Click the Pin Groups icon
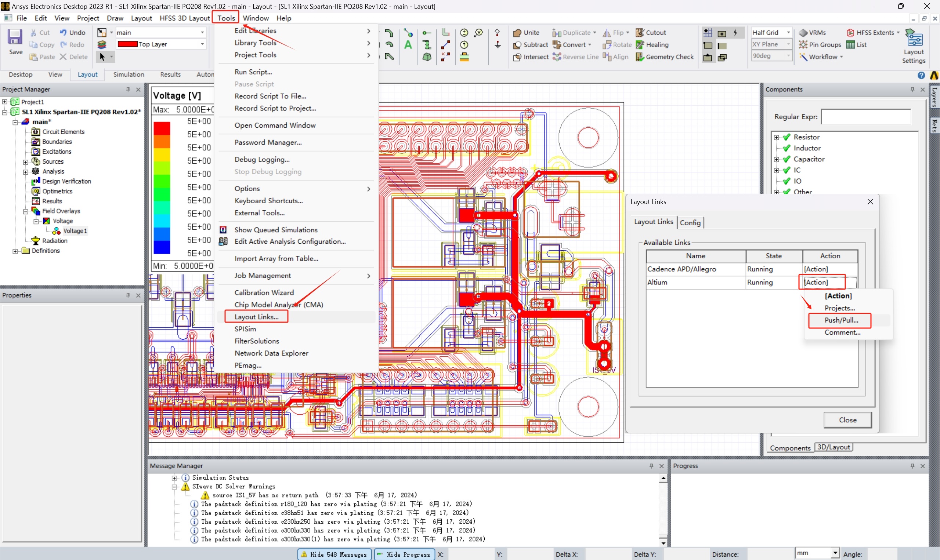Viewport: 940px width, 560px height. point(803,45)
